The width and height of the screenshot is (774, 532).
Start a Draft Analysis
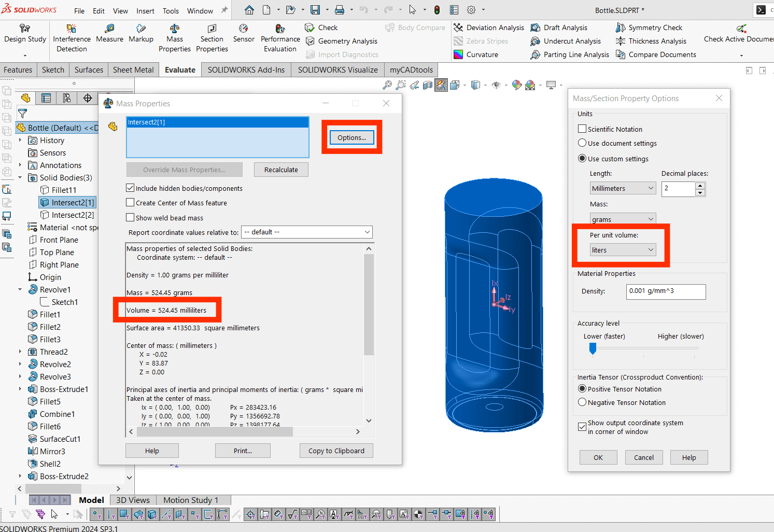click(x=565, y=27)
